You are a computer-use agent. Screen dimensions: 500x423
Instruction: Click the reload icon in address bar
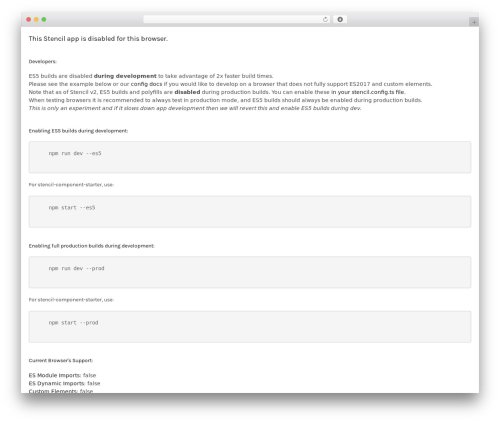325,20
